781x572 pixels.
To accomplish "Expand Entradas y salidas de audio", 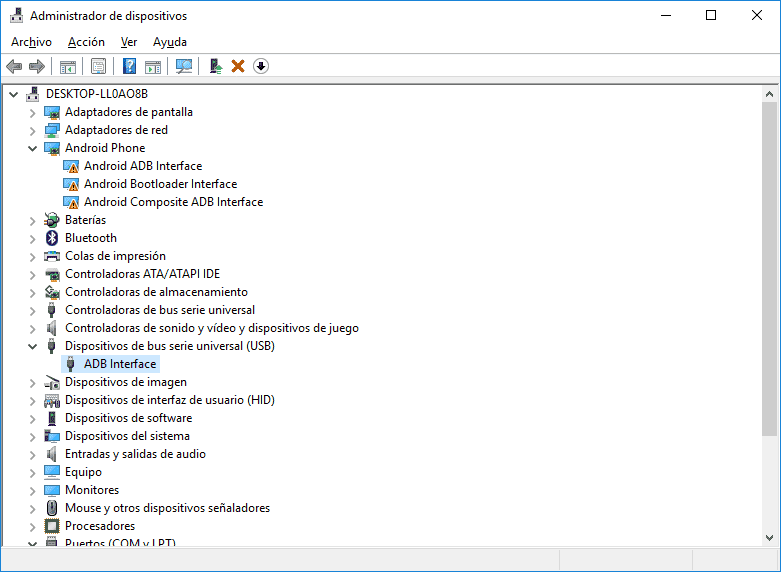I will tap(32, 454).
